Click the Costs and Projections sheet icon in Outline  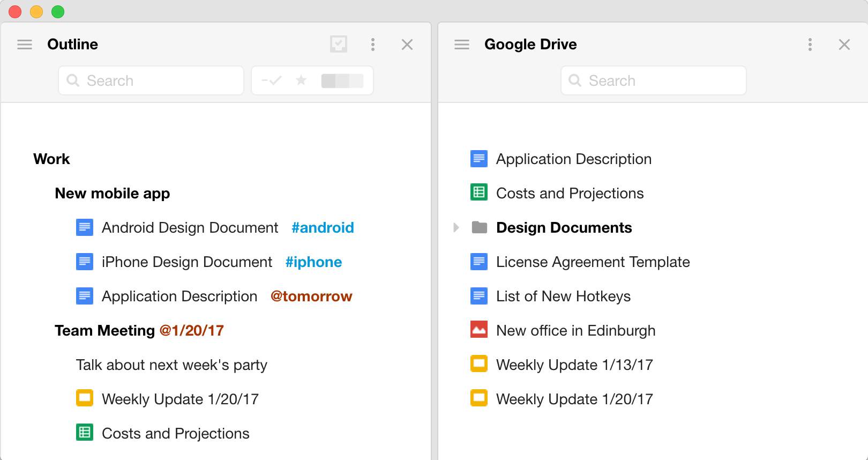coord(85,432)
